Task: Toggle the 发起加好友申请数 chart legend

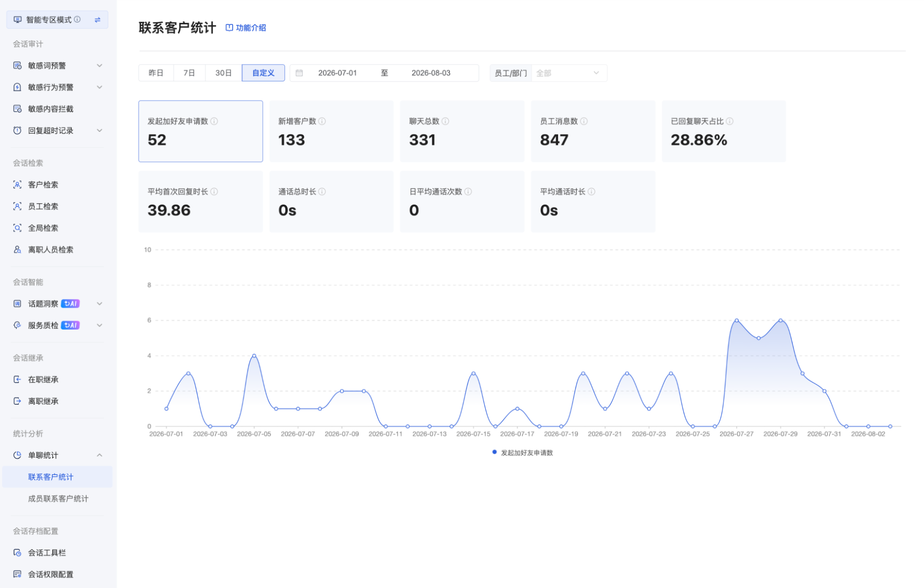Action: 523,453
